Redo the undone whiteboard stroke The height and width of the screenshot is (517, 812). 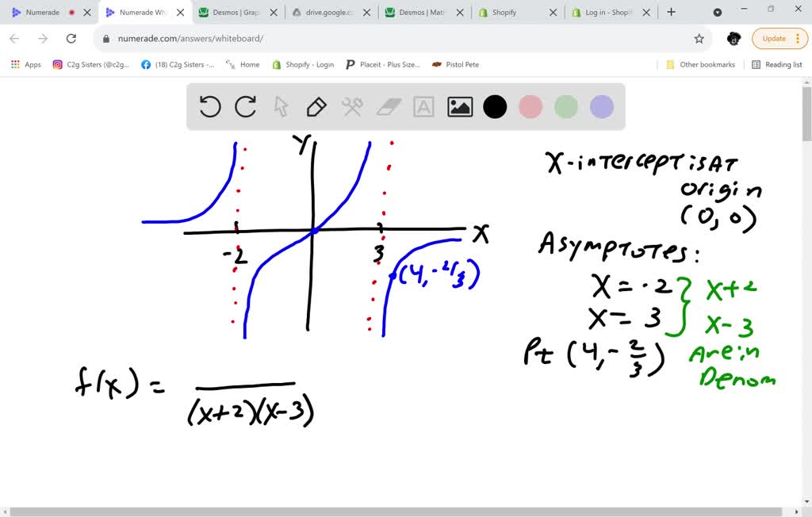coord(245,106)
